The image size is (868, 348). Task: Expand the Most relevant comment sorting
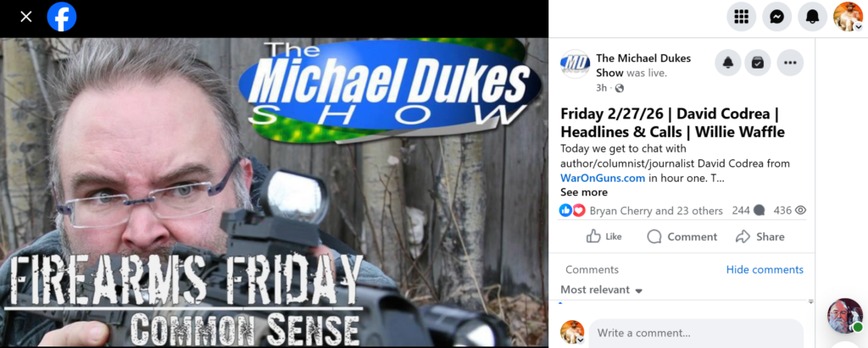pyautogui.click(x=601, y=290)
